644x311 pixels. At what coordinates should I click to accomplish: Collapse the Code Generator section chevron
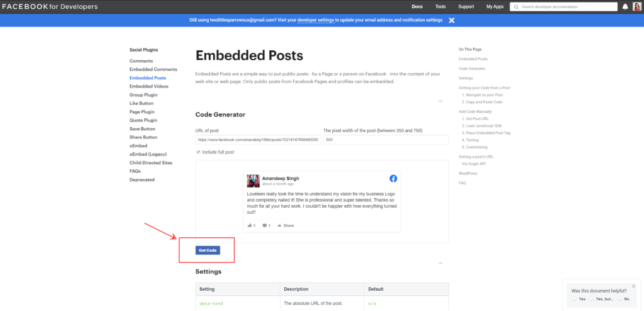click(440, 101)
